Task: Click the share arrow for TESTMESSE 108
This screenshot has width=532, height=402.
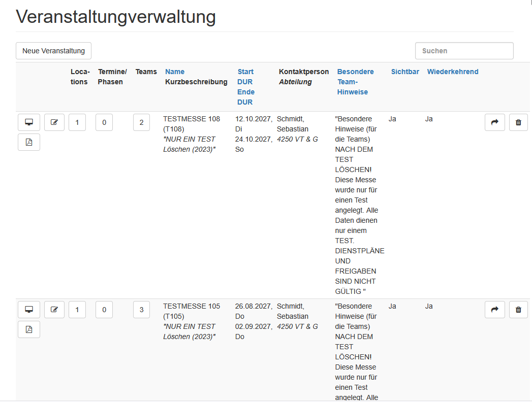Action: click(x=494, y=122)
